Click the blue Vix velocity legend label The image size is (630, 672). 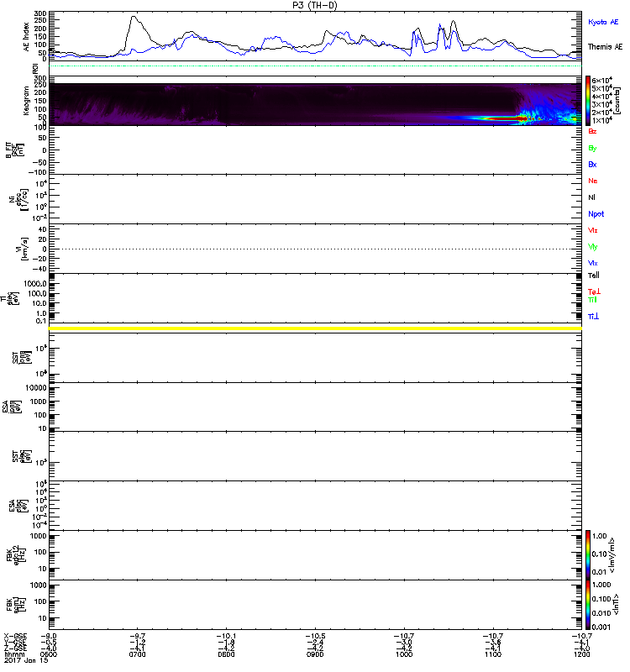point(592,263)
